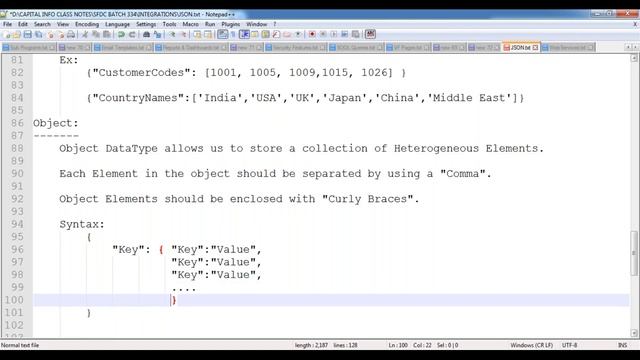Toggle the Function List icon

(276, 34)
